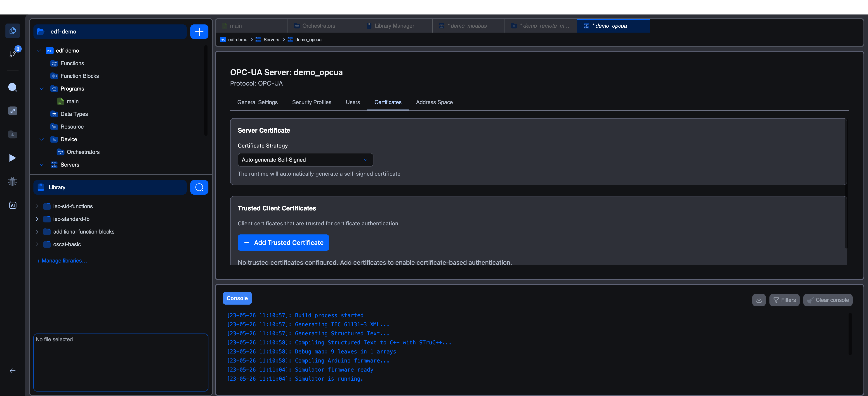Click the expand arrows sidebar icon
Image resolution: width=868 pixels, height=396 pixels.
(12, 111)
